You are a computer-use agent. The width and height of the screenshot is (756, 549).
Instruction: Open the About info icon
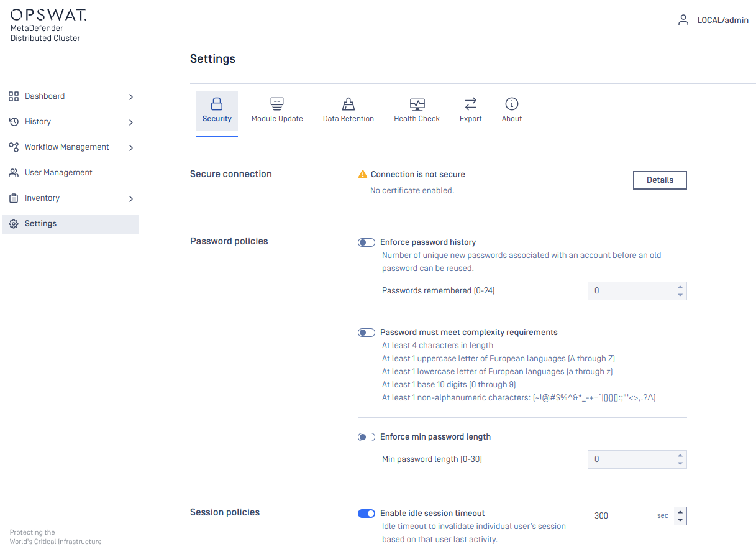pos(512,104)
